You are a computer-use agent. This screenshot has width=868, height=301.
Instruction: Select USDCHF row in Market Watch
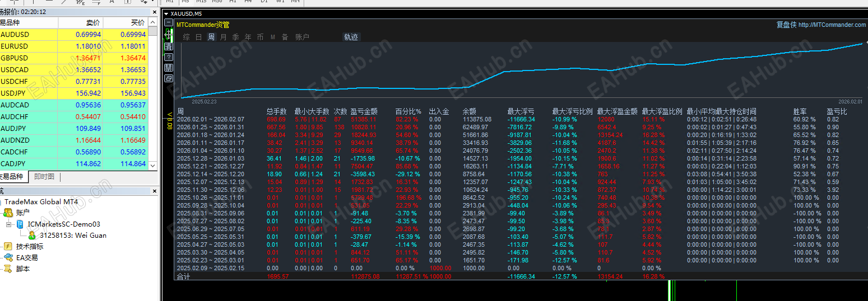(x=74, y=82)
